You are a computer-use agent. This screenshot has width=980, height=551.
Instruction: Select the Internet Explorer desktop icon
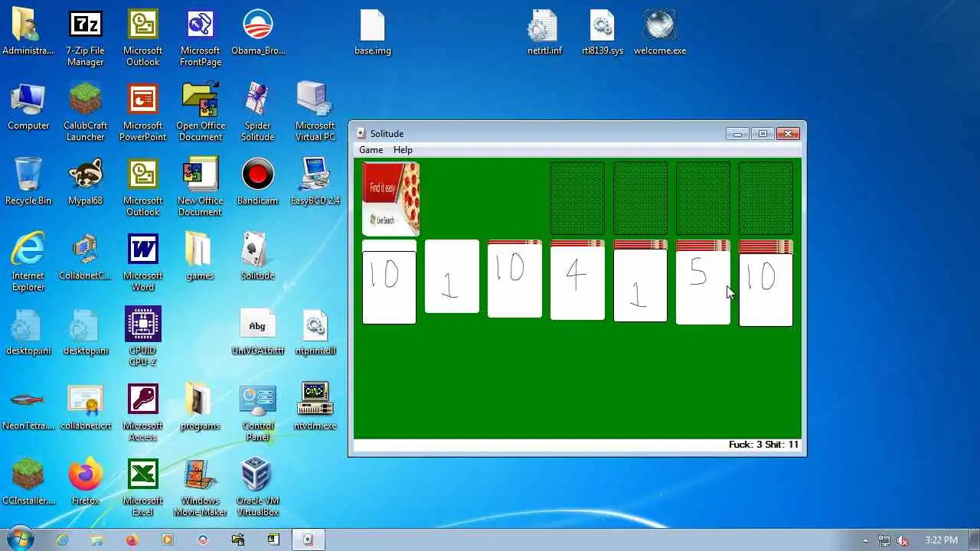coord(28,262)
